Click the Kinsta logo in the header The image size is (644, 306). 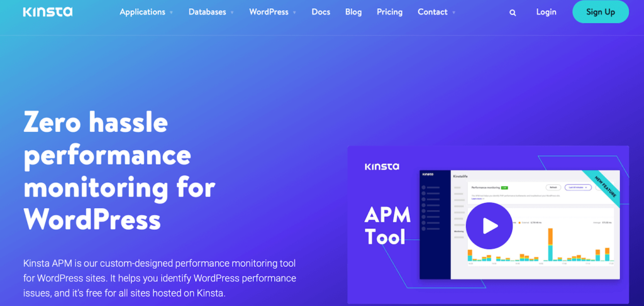(47, 12)
